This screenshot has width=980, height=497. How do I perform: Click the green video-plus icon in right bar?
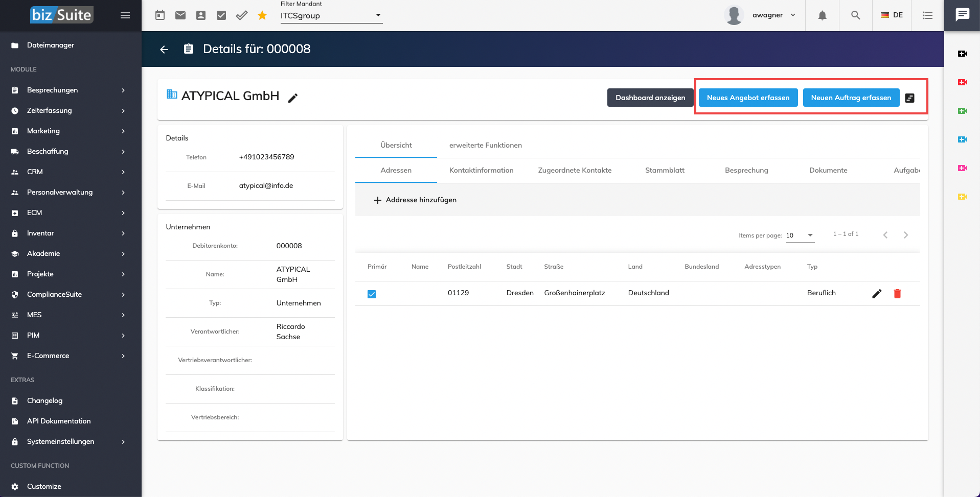pyautogui.click(x=962, y=111)
